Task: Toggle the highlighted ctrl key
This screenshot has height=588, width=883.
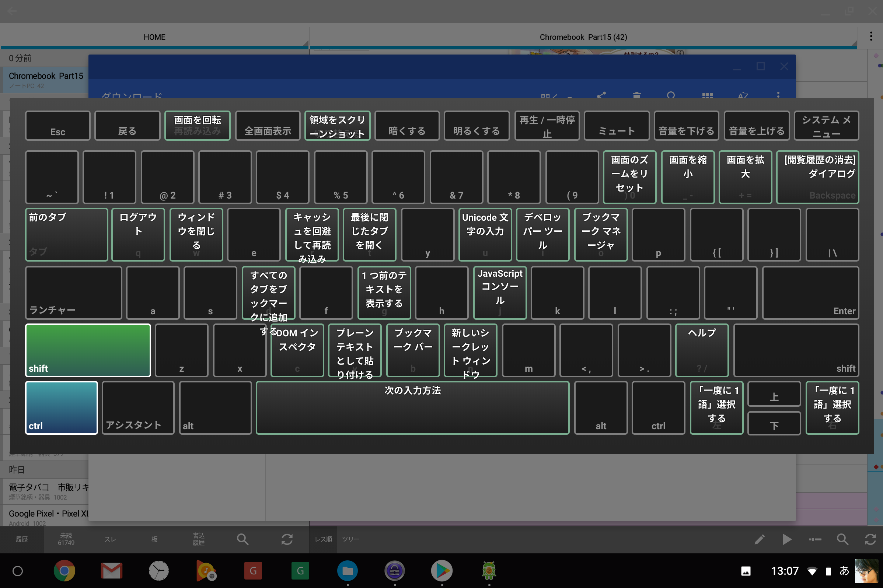Action: pyautogui.click(x=62, y=407)
